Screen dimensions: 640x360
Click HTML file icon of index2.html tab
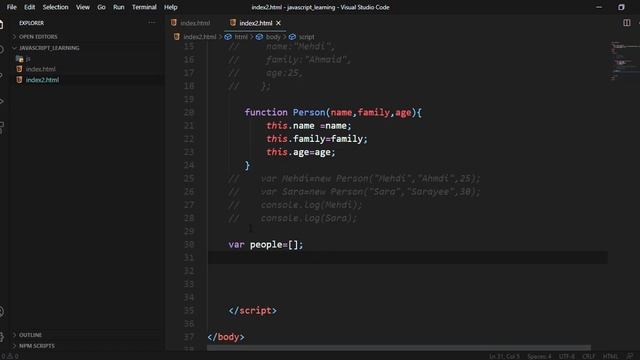233,23
